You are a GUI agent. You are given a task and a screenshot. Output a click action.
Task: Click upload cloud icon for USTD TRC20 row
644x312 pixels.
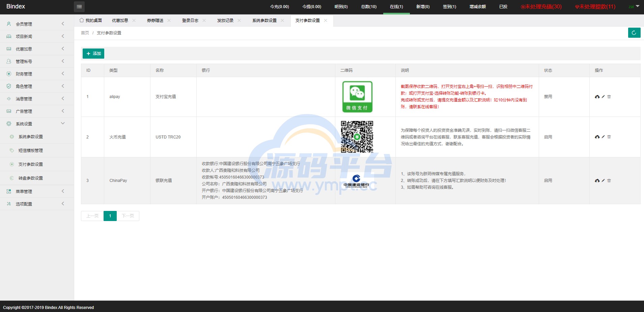[597, 137]
